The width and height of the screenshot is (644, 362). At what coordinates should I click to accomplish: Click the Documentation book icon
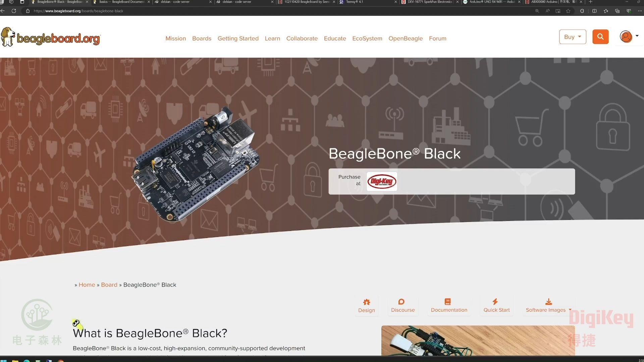click(x=447, y=302)
